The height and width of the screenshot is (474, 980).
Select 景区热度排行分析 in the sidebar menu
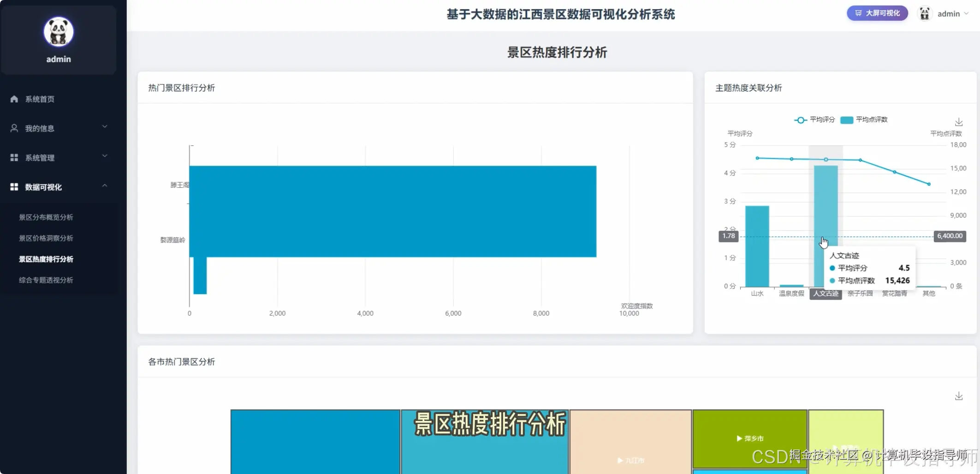(46, 259)
